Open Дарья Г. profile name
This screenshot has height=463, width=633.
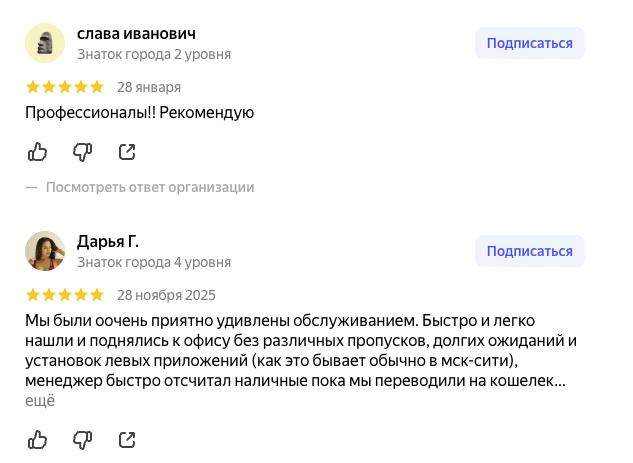[108, 241]
